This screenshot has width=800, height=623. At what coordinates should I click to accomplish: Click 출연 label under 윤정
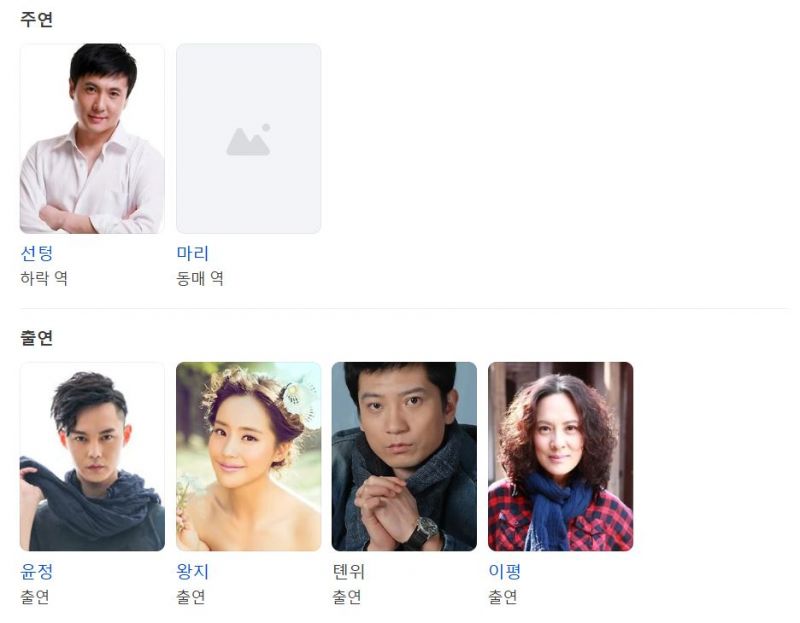click(x=35, y=596)
